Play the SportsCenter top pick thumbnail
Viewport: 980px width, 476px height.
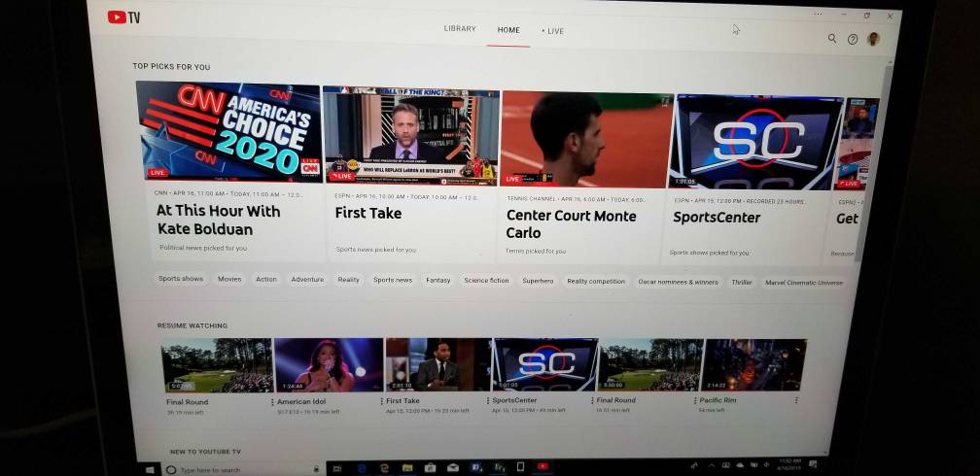[x=755, y=143]
